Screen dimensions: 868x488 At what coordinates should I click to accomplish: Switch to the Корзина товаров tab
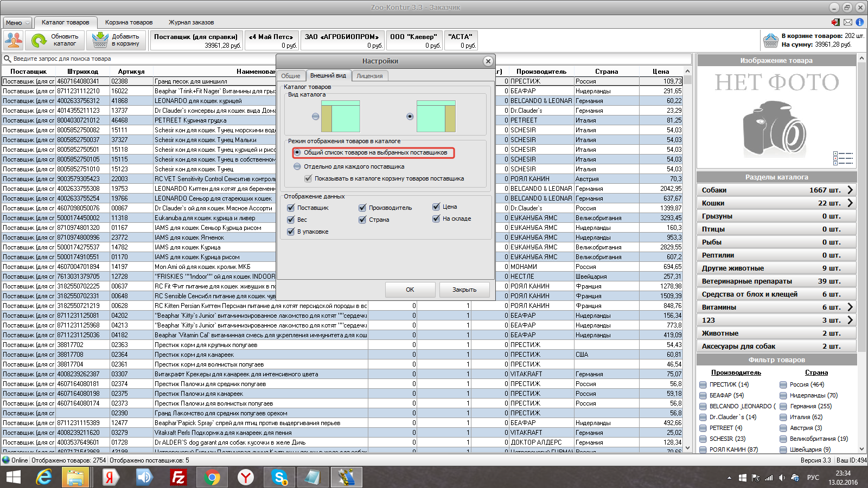(129, 22)
